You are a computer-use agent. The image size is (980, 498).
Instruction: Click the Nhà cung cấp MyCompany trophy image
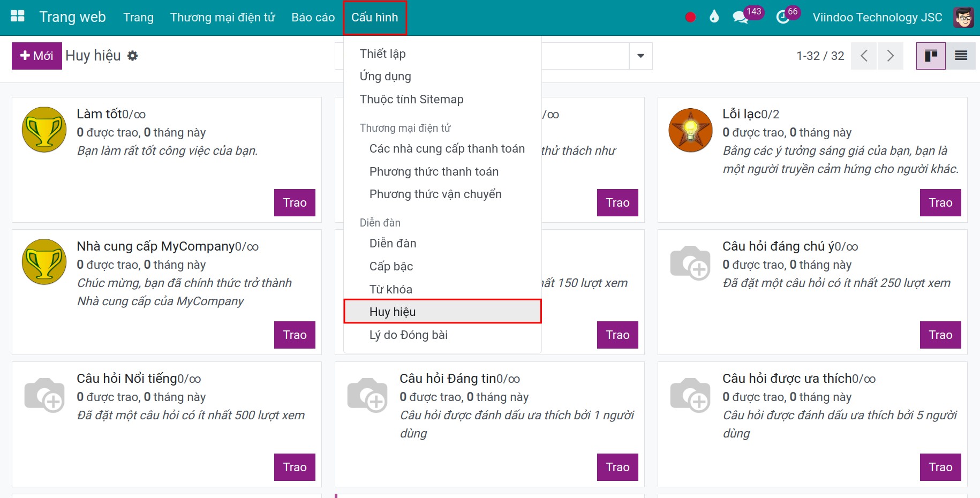(x=44, y=262)
